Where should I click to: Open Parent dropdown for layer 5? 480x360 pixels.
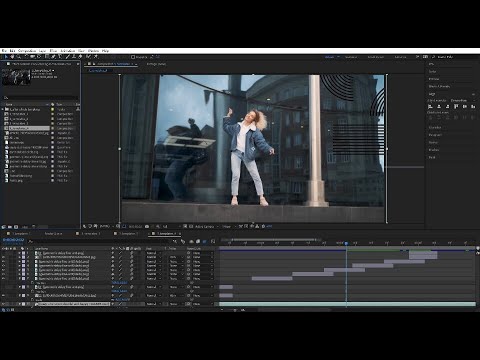point(202,270)
